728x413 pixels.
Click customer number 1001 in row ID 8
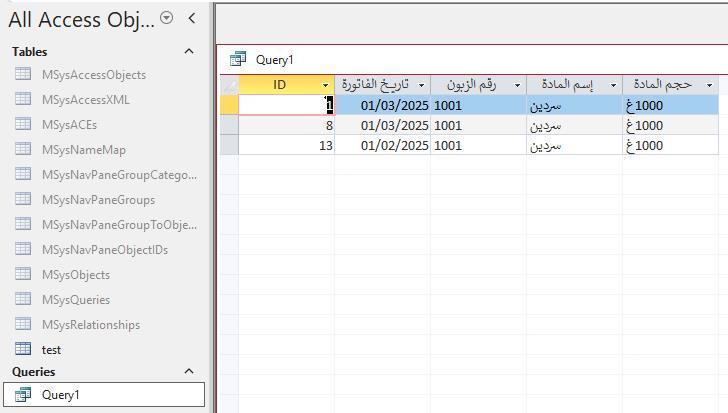[478, 125]
